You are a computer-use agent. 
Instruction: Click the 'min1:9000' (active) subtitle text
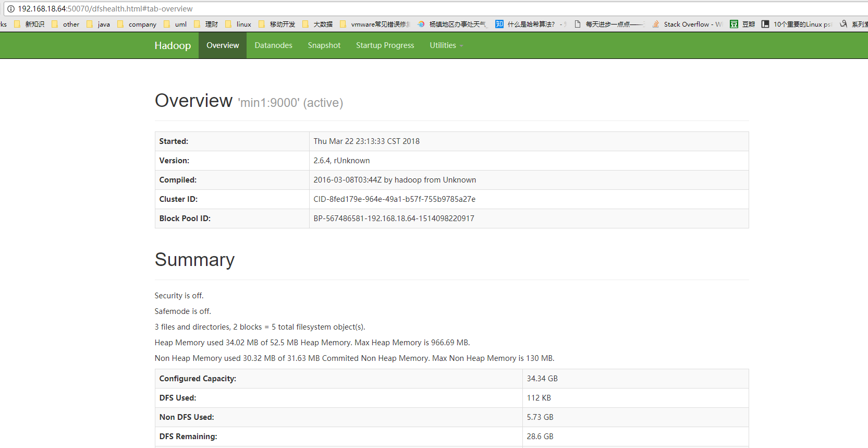[x=290, y=103]
